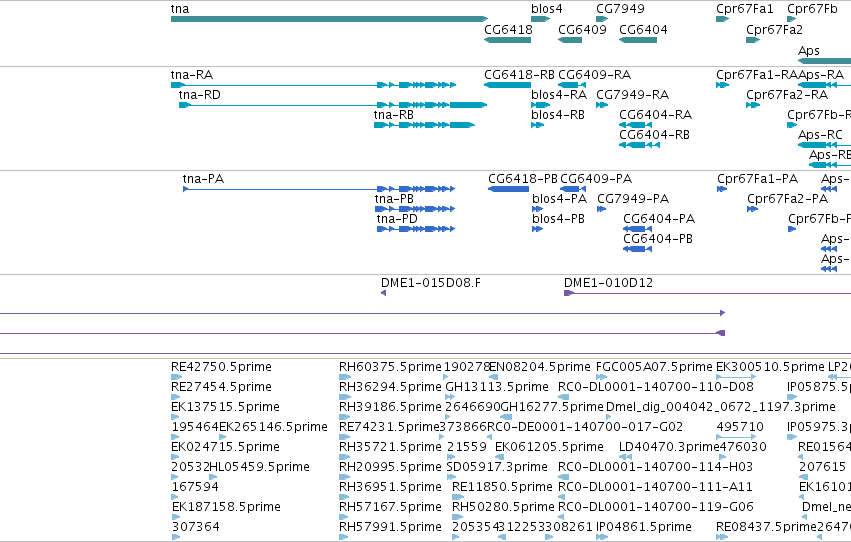This screenshot has height=542, width=851.
Task: Click the CG6418 gene label
Action: (509, 30)
